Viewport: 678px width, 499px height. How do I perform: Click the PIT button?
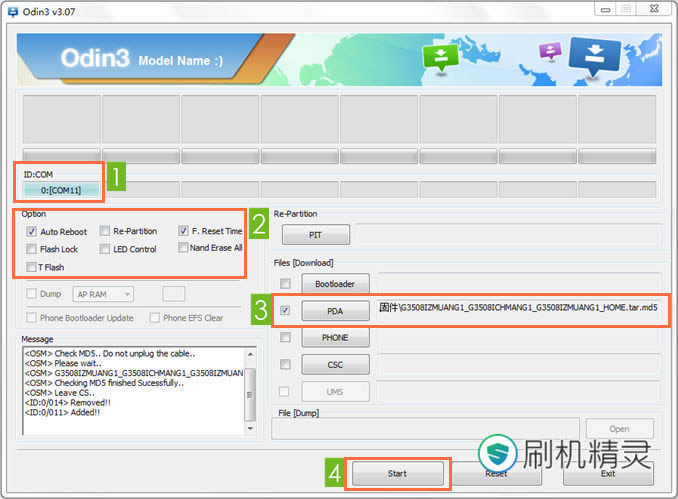[315, 235]
